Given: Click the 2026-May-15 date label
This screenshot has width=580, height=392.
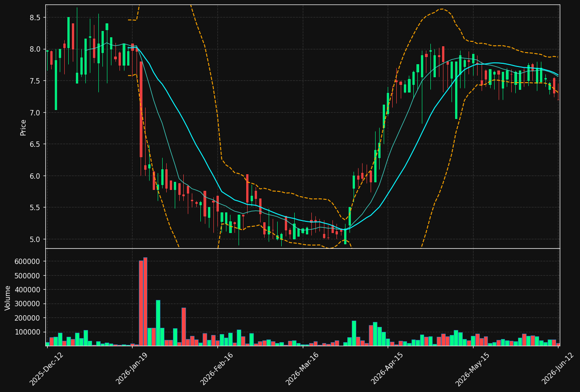Looking at the screenshot, I should (x=473, y=370).
